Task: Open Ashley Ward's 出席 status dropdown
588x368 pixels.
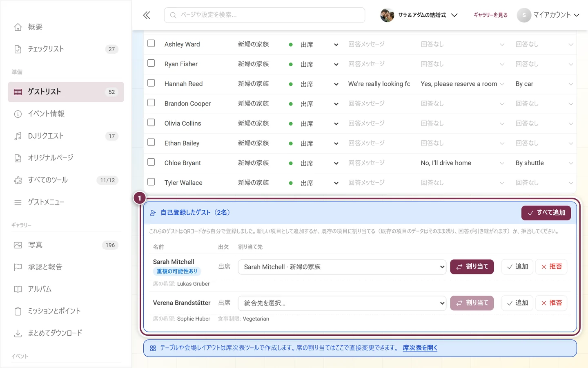Action: (x=320, y=45)
